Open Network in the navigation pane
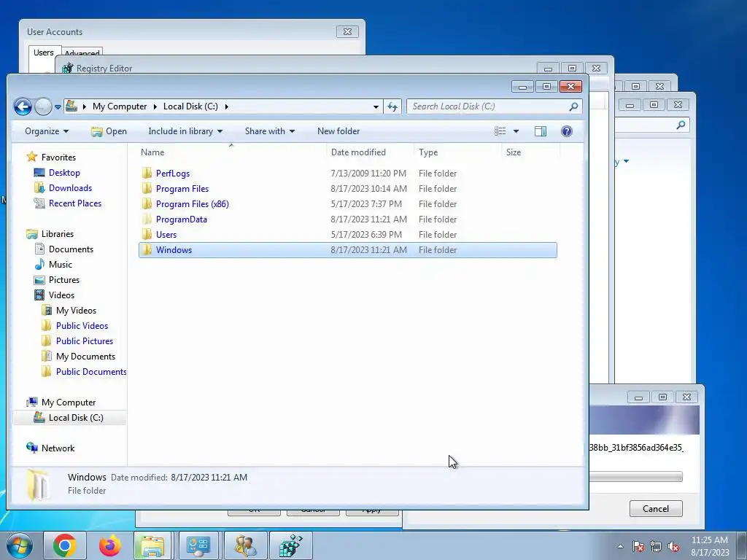 (58, 448)
